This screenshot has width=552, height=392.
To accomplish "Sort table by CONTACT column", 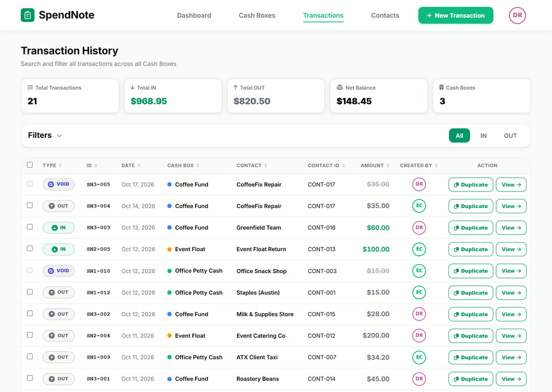I will 252,166.
